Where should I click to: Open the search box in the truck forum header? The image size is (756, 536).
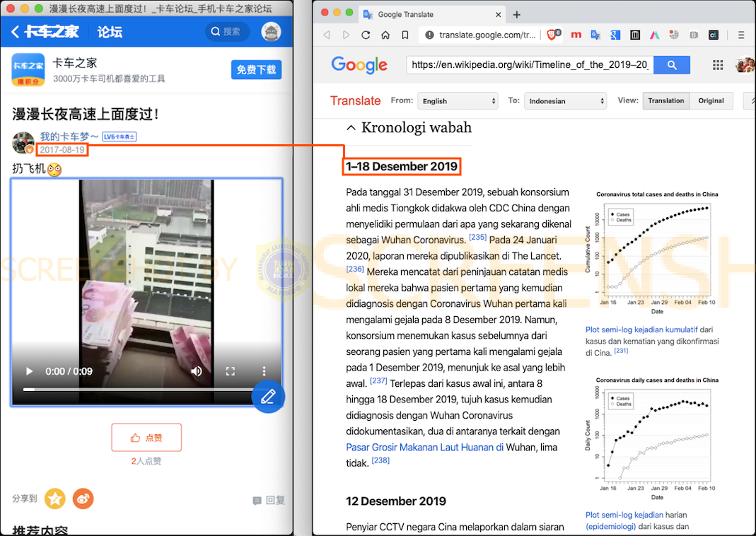click(227, 32)
